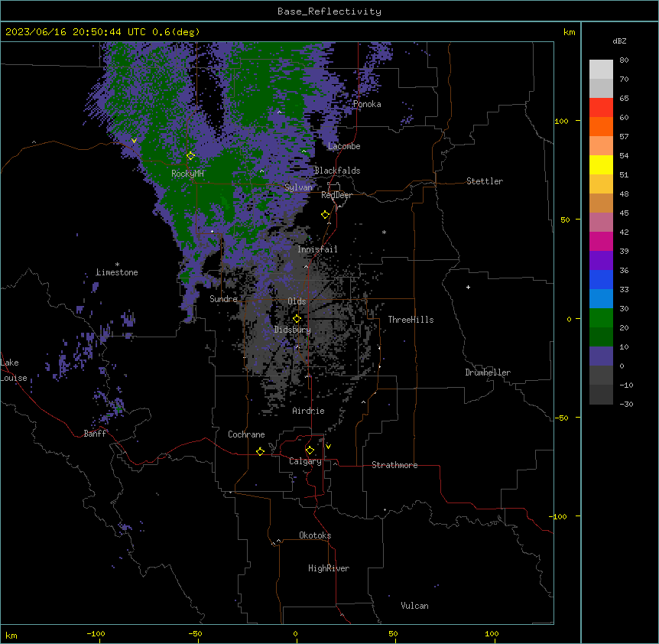
Task: Select the blue 36 dBZ legend swatch
Action: [601, 279]
